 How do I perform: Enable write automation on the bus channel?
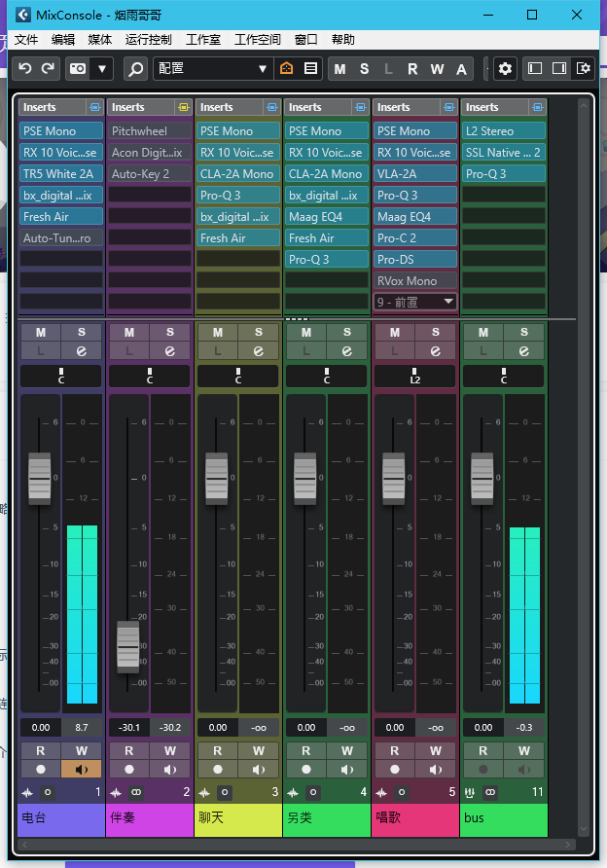[524, 750]
